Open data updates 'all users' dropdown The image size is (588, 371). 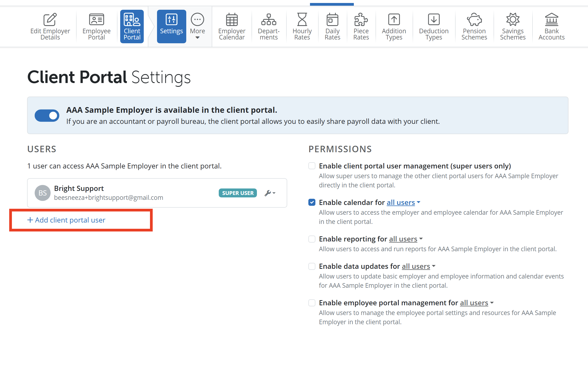tap(419, 266)
